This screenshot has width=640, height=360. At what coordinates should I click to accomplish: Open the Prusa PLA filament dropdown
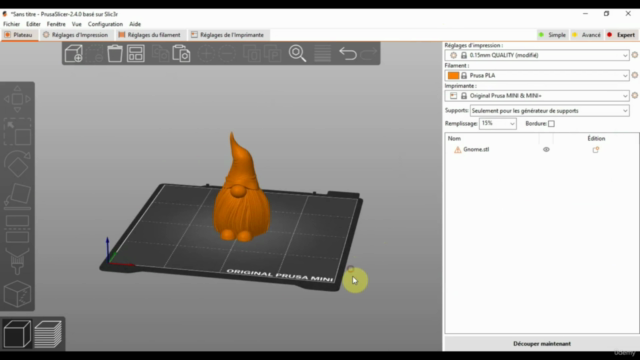537,76
